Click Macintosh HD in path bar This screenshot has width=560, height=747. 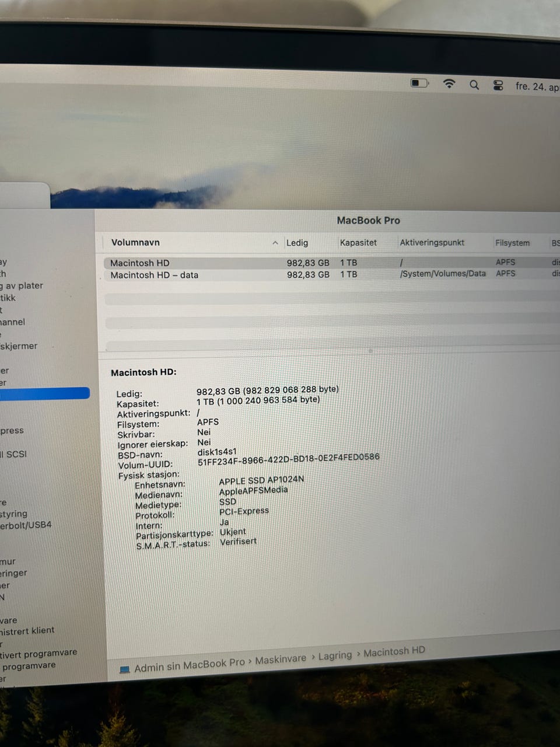[x=394, y=651]
